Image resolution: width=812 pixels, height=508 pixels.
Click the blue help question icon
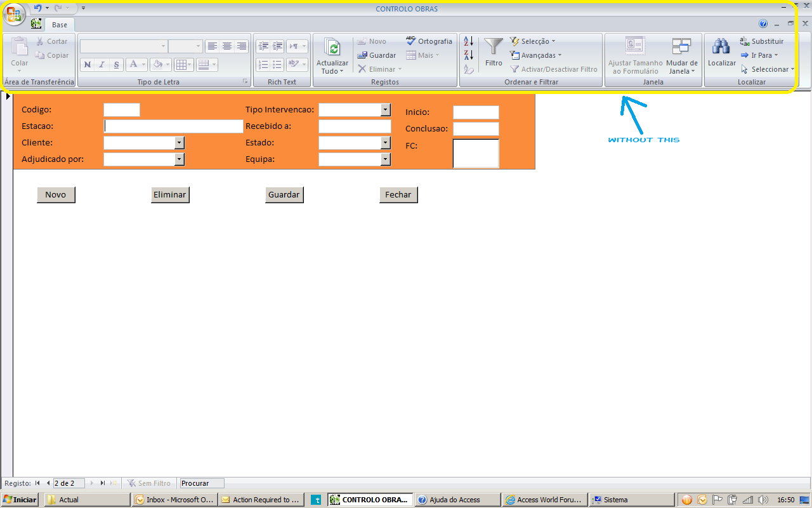coord(763,23)
